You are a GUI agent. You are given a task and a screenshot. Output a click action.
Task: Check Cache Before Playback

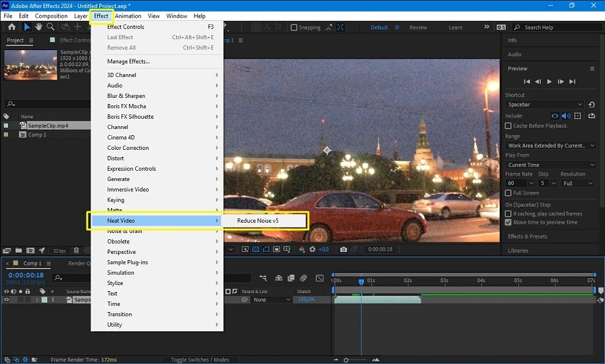[508, 126]
